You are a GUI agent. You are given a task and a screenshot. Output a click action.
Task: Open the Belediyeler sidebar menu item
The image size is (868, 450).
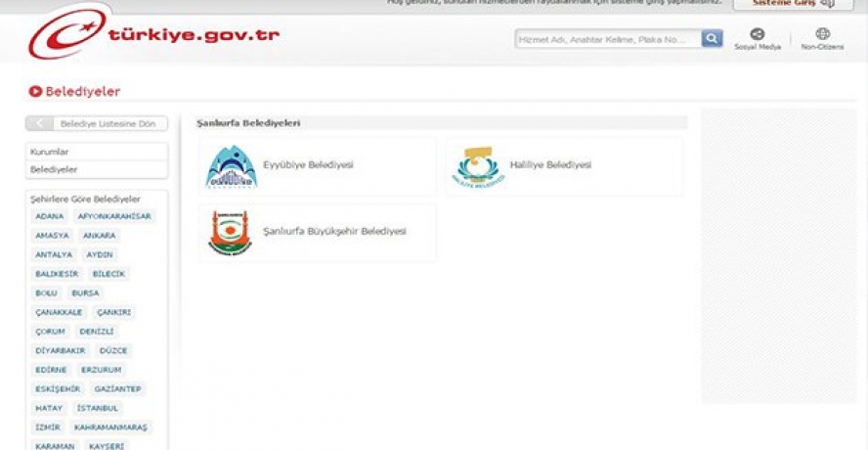pyautogui.click(x=97, y=169)
